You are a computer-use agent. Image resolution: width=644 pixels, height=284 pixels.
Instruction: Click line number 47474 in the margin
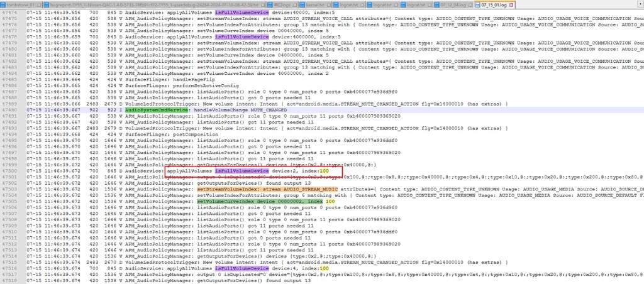coord(9,13)
